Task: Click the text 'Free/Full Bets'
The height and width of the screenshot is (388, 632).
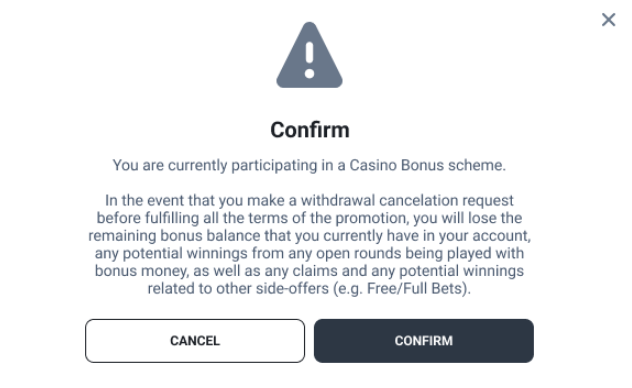Action: pos(414,288)
